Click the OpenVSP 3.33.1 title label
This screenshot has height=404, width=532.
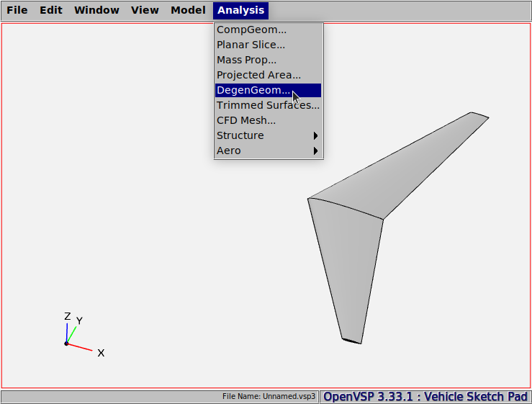pos(425,397)
